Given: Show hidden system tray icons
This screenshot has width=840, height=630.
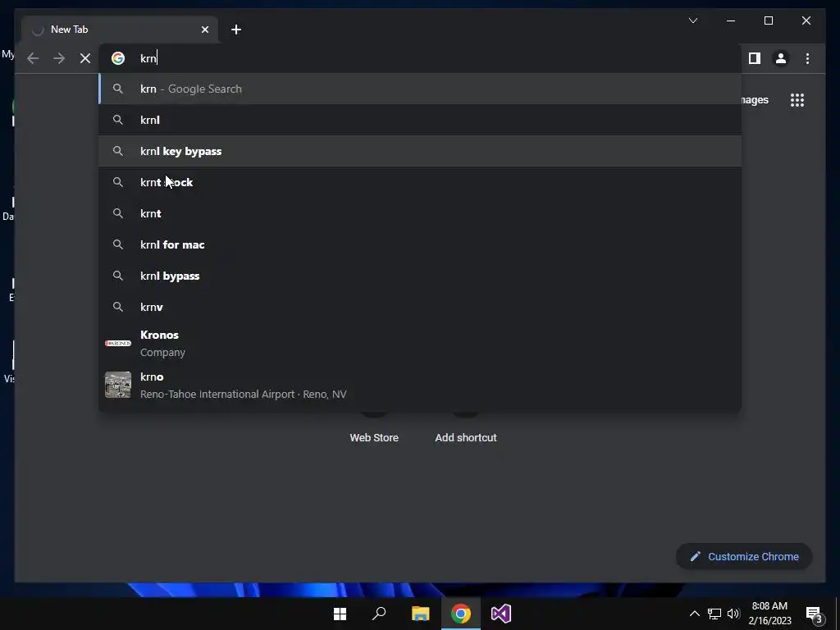Looking at the screenshot, I should (694, 614).
